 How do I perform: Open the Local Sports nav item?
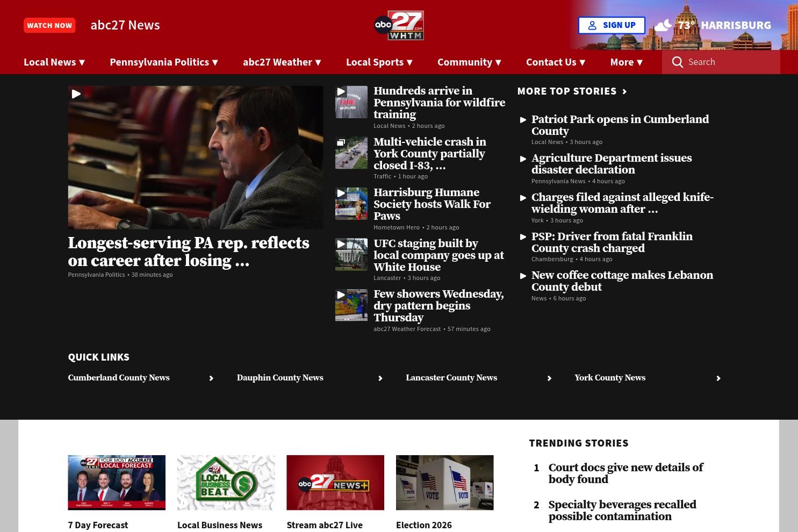(x=375, y=62)
